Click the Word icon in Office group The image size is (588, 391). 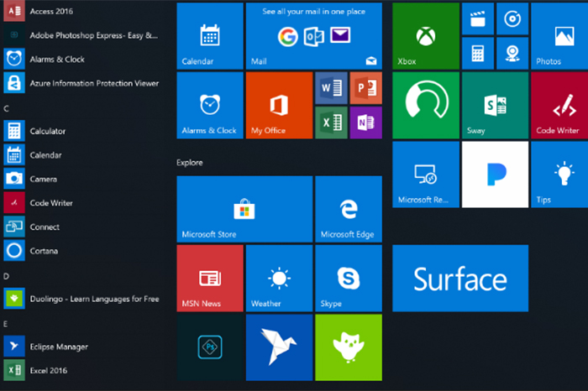click(330, 87)
